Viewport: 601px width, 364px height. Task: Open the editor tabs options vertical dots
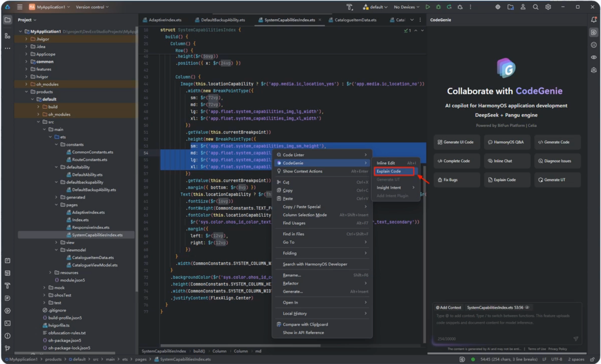pyautogui.click(x=420, y=20)
